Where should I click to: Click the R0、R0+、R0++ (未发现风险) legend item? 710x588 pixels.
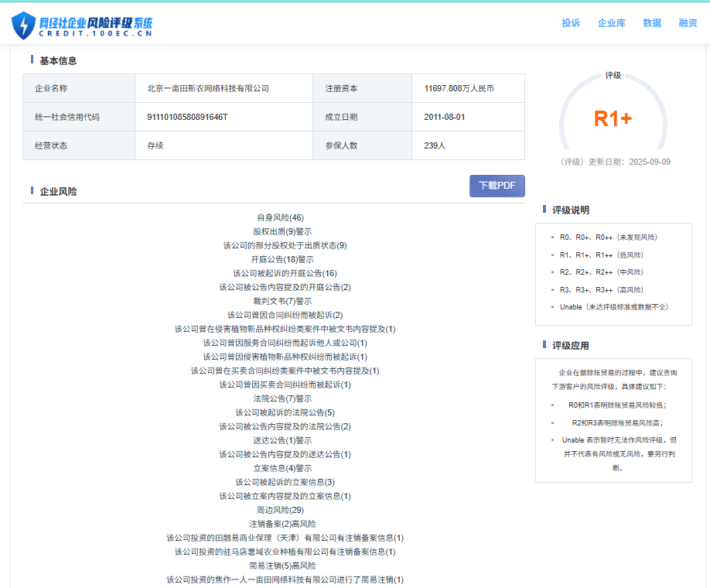click(608, 238)
